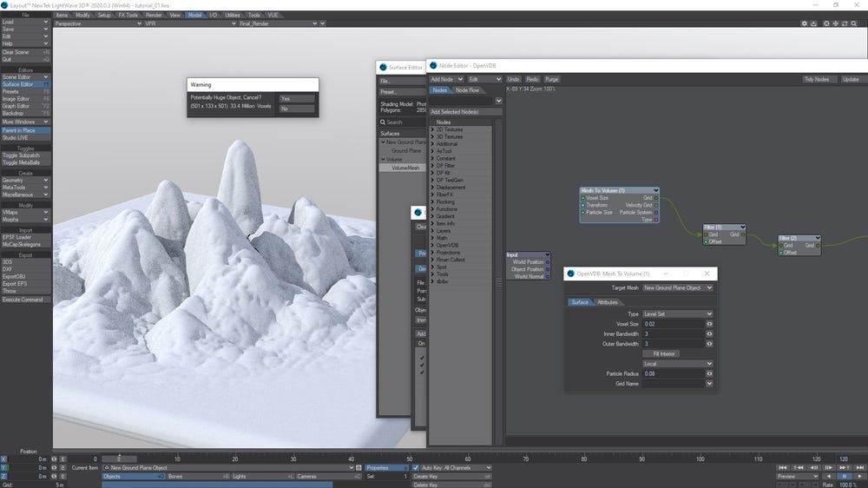Switch to the Attributes tab
Screen dimensions: 868x488
pos(608,302)
